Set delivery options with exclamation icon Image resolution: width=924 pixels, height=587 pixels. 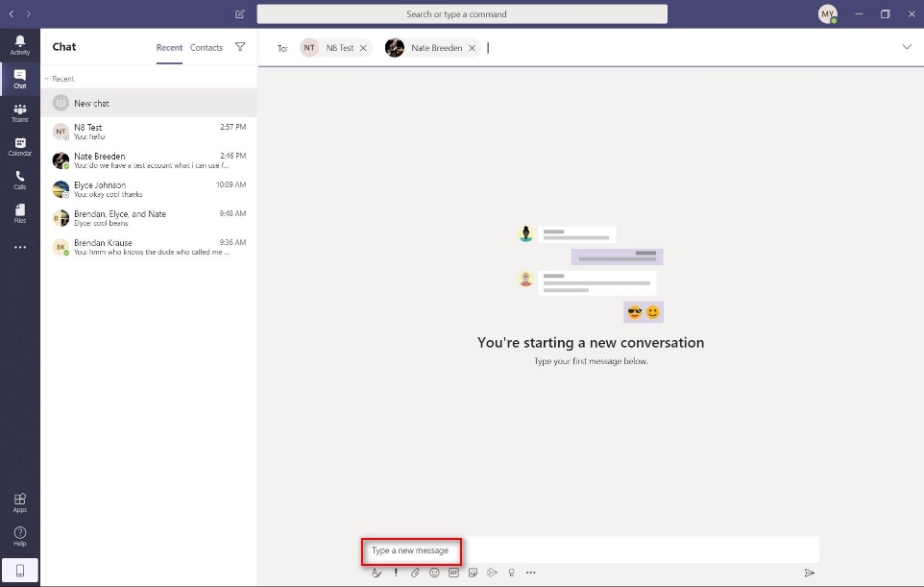[396, 573]
